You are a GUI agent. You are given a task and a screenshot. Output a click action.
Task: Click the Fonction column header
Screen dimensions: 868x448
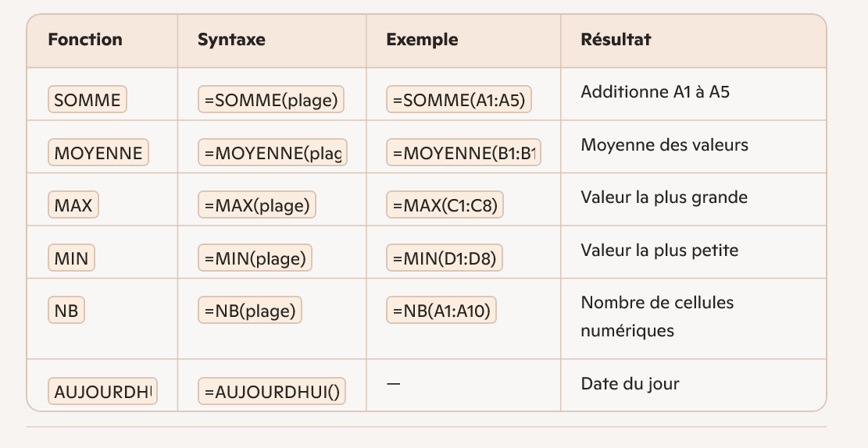click(x=85, y=40)
